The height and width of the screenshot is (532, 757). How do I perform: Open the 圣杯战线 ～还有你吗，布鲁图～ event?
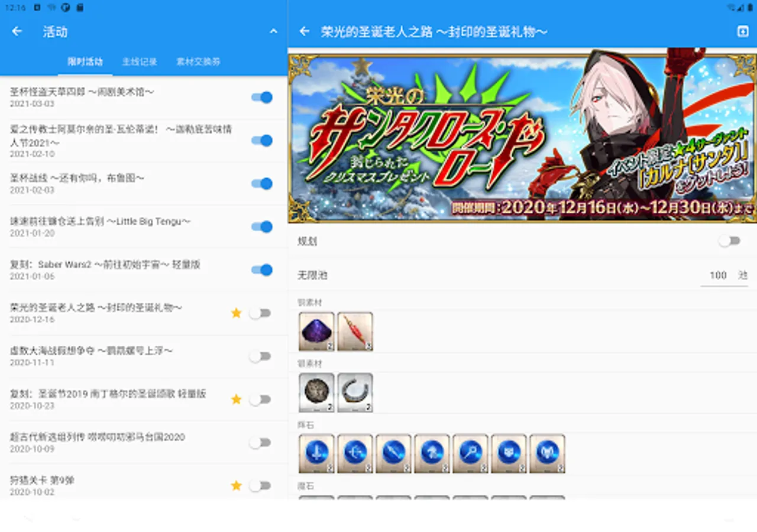(x=144, y=184)
